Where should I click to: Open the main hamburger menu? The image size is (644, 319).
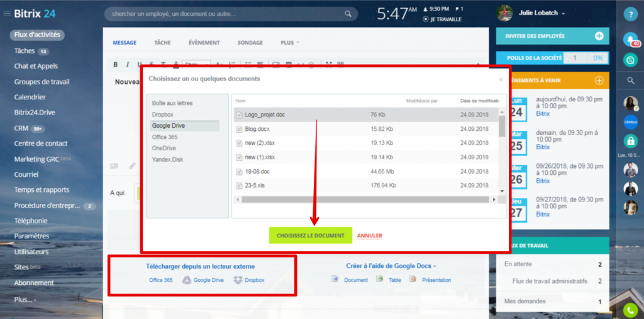(6, 14)
